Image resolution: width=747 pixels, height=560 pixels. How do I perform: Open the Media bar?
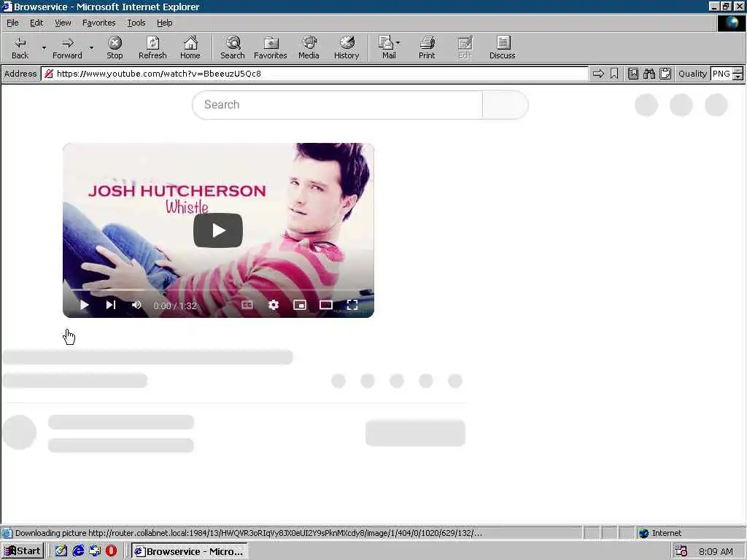(x=309, y=47)
